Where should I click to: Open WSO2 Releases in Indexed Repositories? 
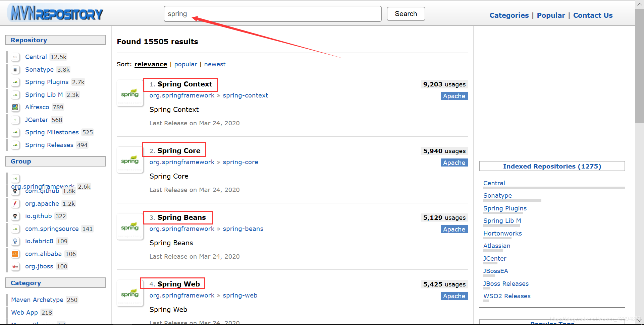click(x=507, y=296)
